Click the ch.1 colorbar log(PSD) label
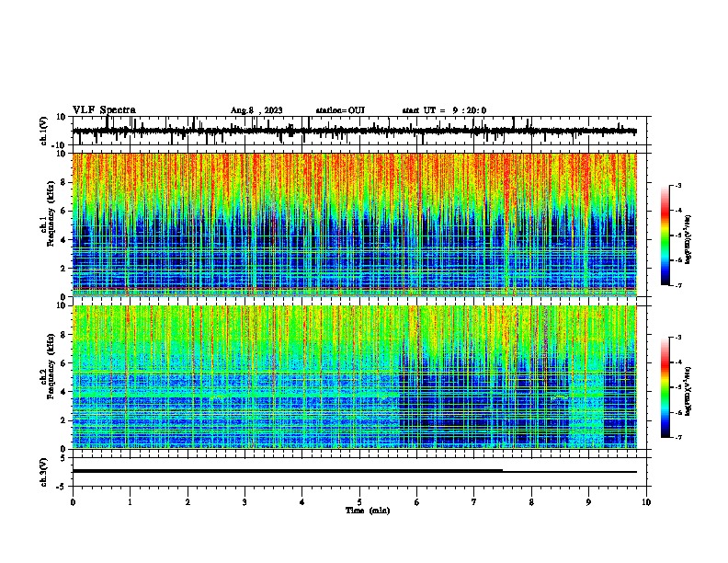This screenshot has width=728, height=563. tap(688, 240)
